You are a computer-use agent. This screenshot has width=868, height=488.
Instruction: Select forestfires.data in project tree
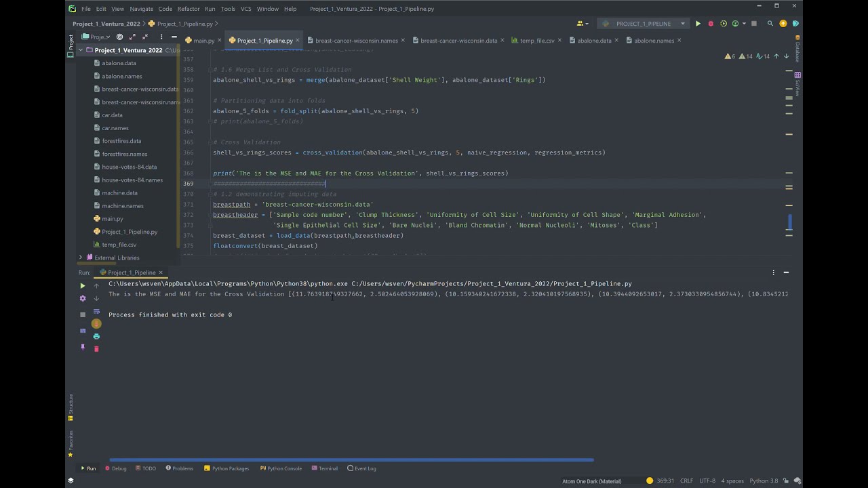pos(121,141)
